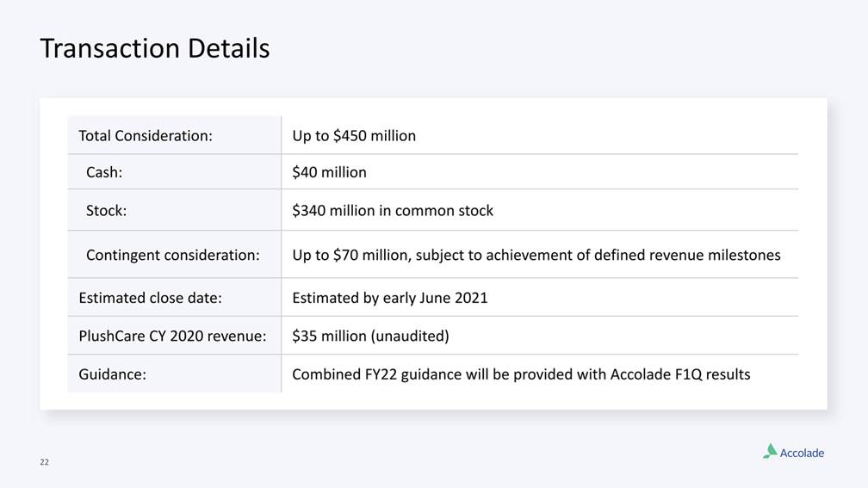Select the Cash label in the table
Image resolution: width=868 pixels, height=488 pixels.
coord(104,172)
